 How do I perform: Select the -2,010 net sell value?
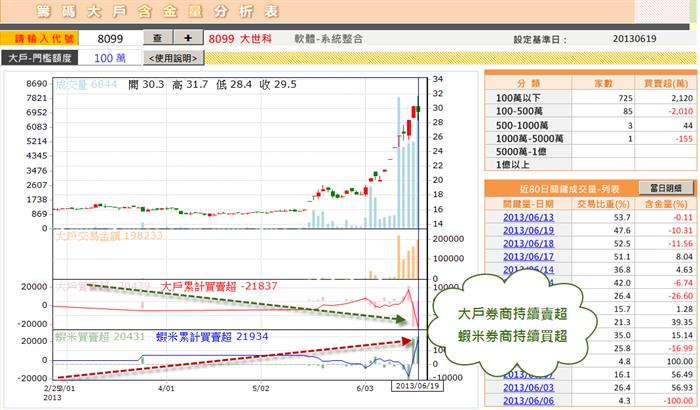click(x=681, y=111)
